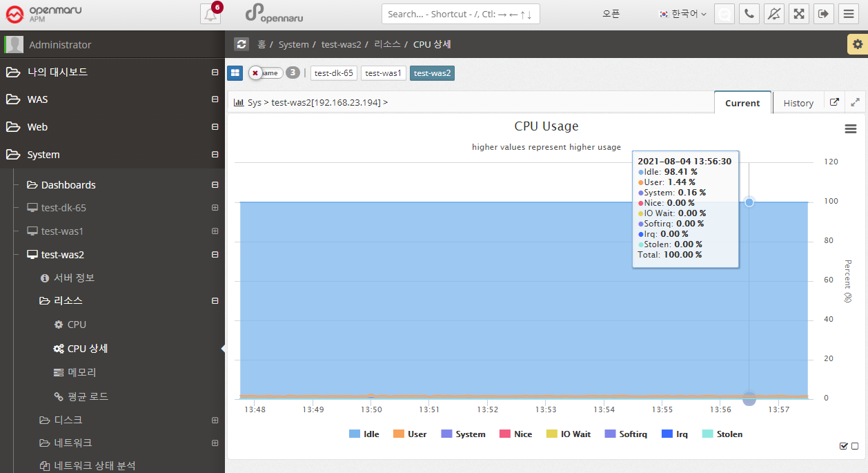Open the 메모리 page in the sidebar
The height and width of the screenshot is (473, 868).
(x=81, y=372)
